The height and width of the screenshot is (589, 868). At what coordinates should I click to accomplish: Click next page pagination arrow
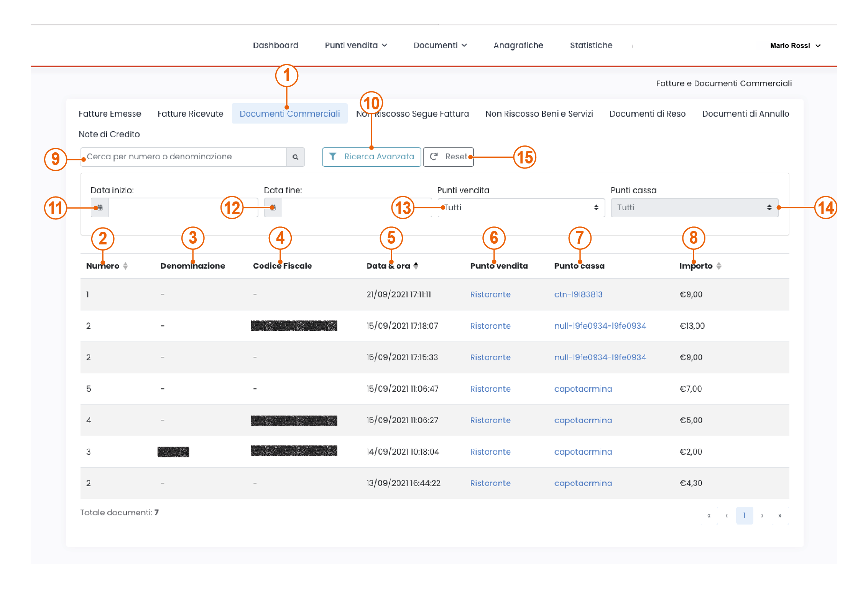pyautogui.click(x=762, y=516)
